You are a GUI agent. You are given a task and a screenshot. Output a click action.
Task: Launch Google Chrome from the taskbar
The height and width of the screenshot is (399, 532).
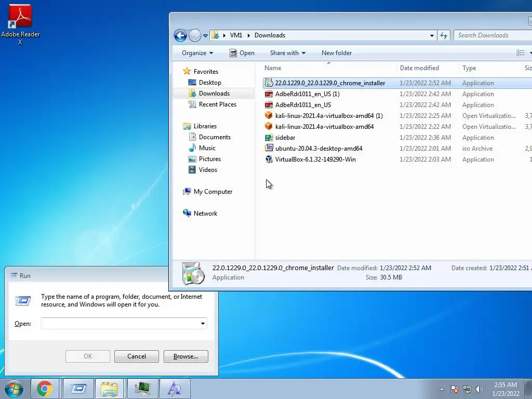(45, 389)
